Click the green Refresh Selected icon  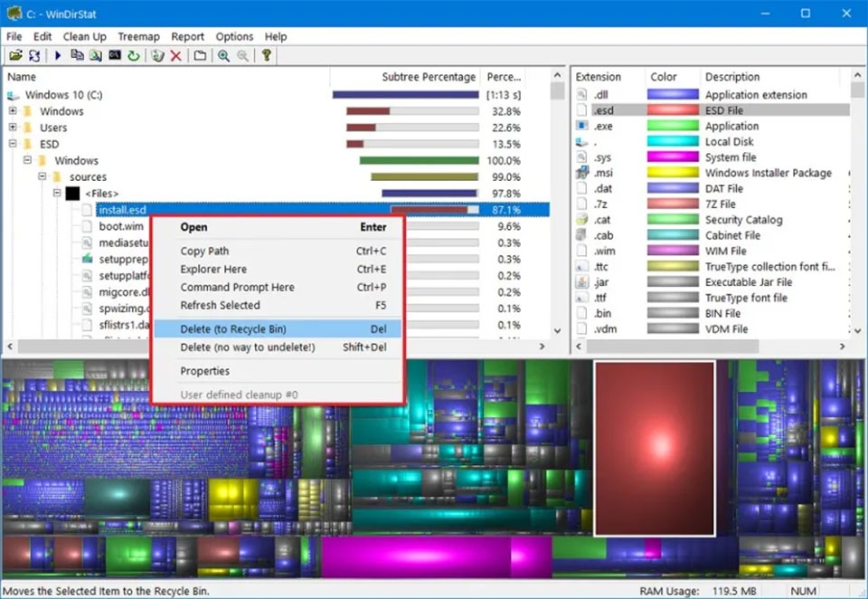134,55
